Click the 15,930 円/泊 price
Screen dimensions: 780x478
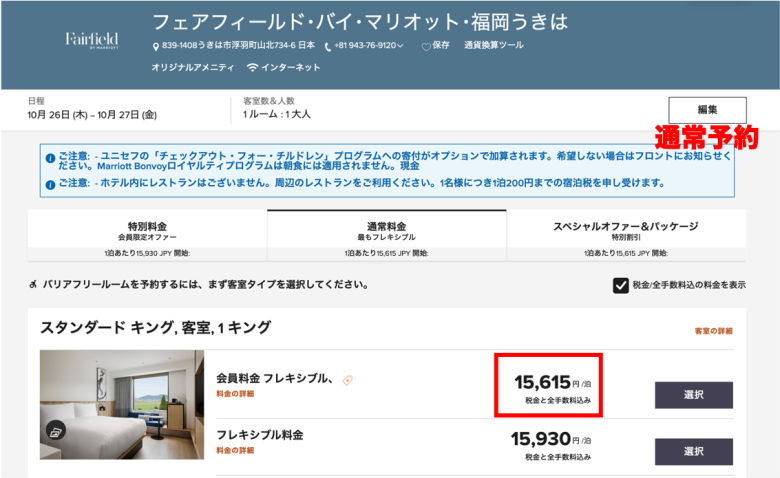[551, 439]
